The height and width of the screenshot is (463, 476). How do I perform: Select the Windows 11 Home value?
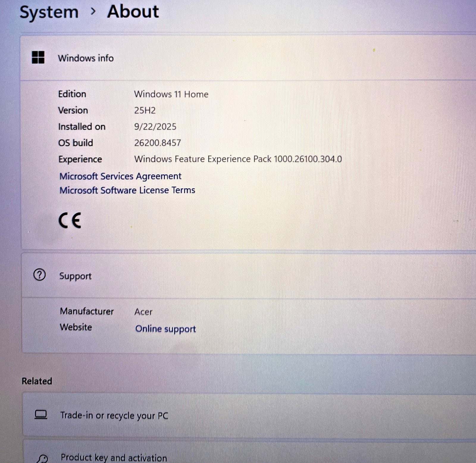tap(171, 94)
